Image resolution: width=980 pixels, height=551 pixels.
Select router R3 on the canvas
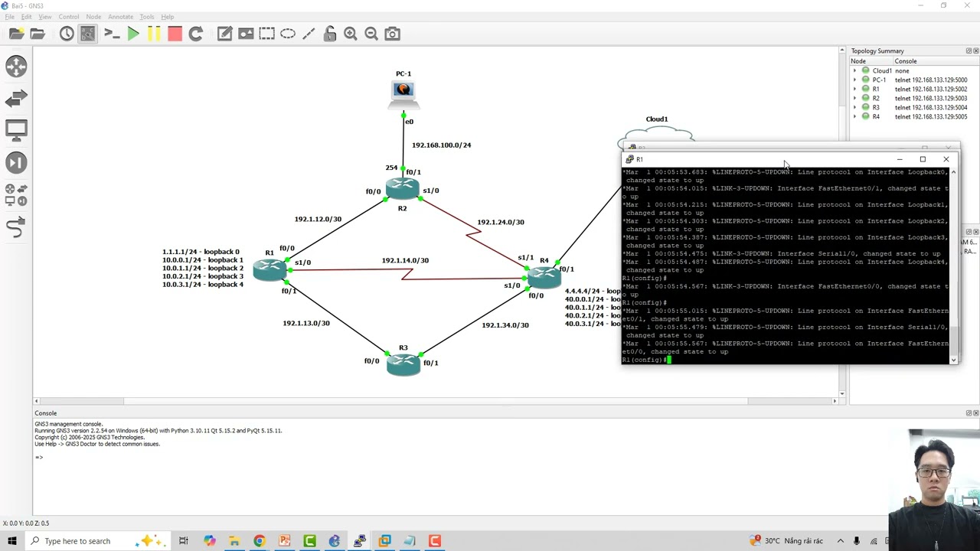[x=403, y=365]
